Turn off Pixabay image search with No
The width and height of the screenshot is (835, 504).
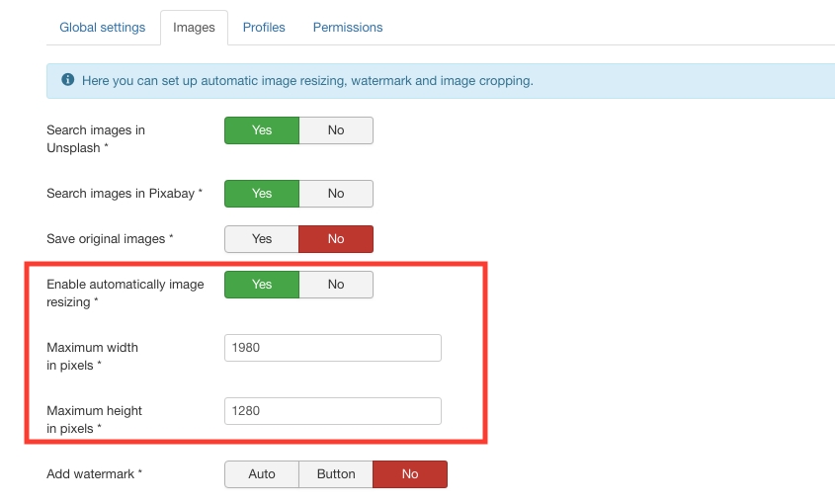(336, 194)
